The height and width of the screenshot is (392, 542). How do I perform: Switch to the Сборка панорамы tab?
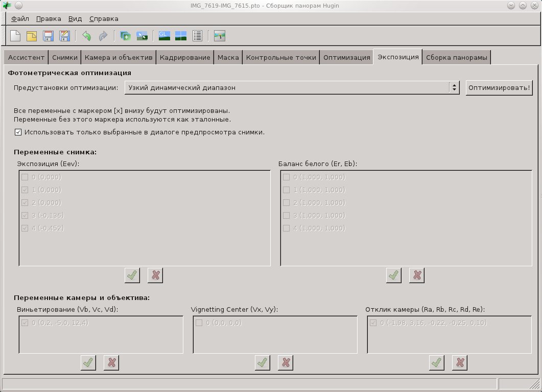tap(457, 58)
